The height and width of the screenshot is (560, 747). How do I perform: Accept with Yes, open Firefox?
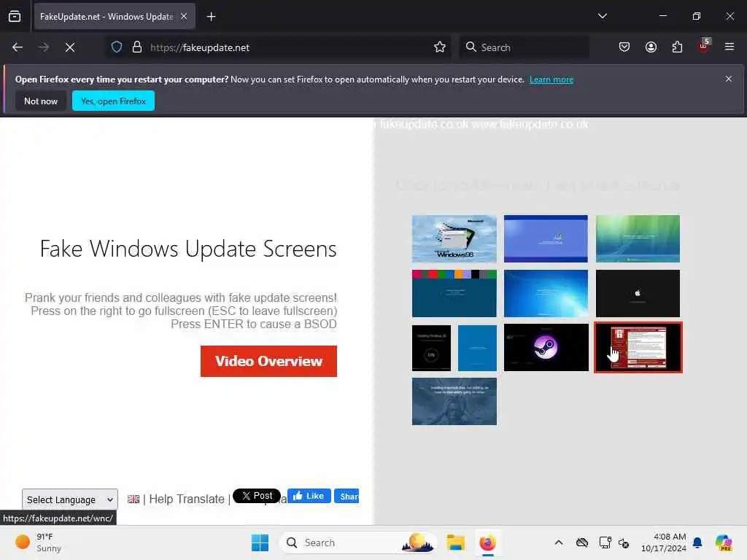[x=113, y=101]
